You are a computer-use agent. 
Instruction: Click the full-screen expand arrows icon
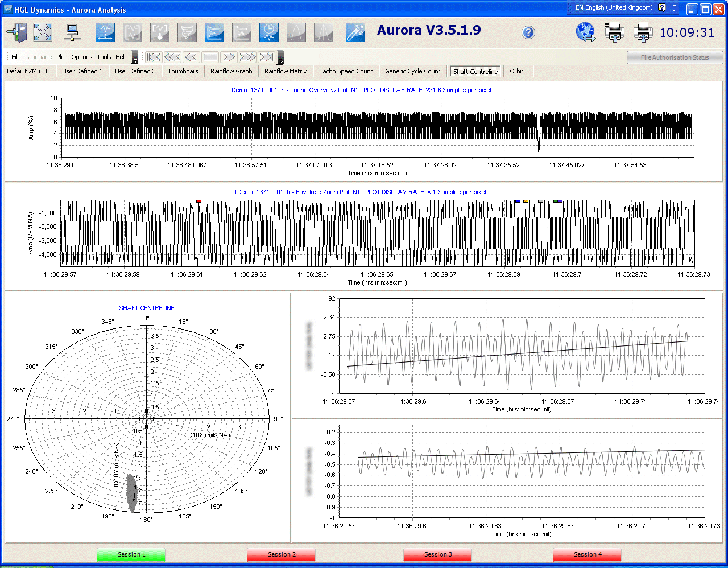[43, 32]
